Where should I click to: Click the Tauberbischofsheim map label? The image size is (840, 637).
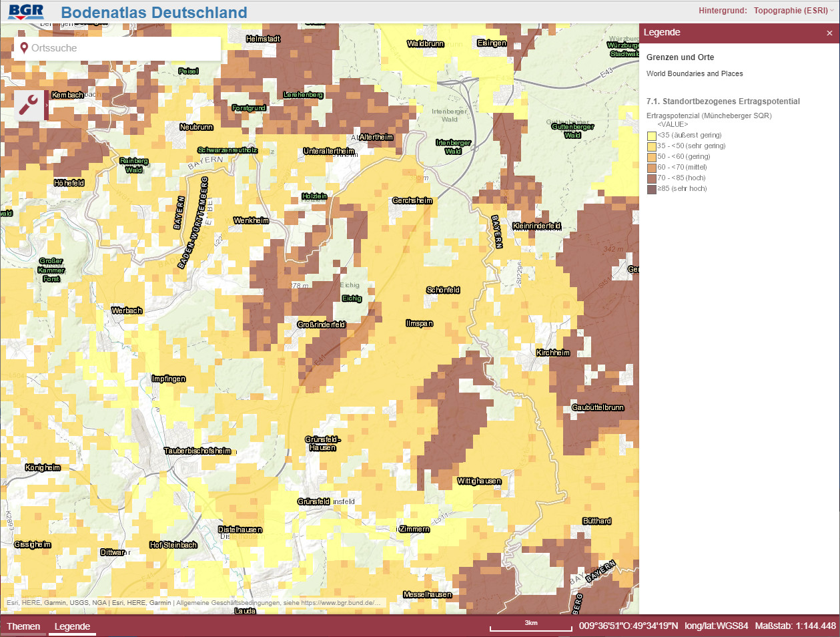(197, 451)
